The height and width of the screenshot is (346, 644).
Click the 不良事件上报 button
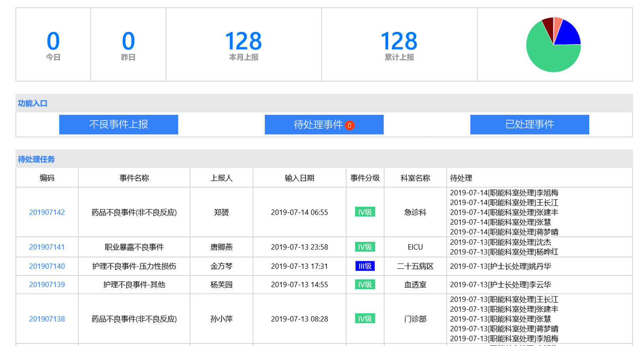coord(118,125)
